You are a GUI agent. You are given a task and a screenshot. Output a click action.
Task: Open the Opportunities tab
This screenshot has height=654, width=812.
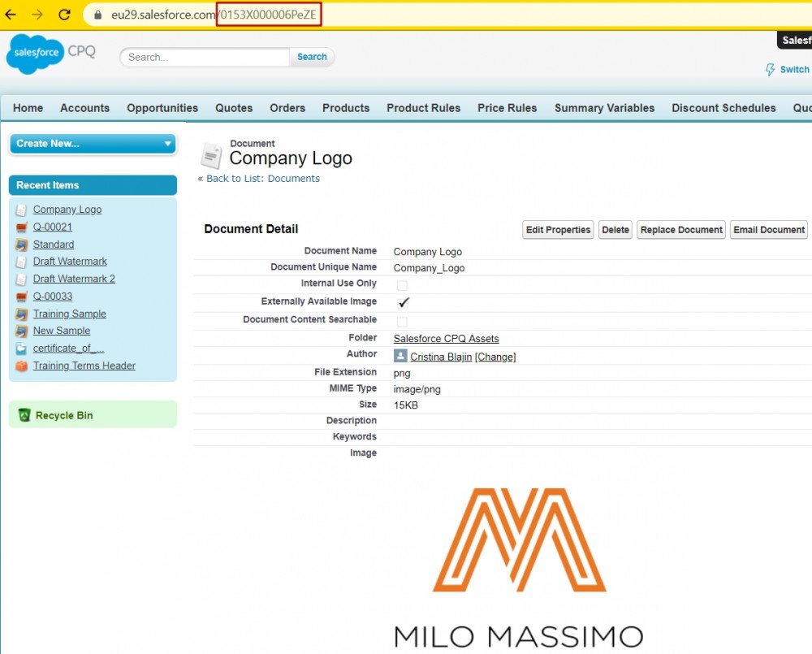[162, 108]
